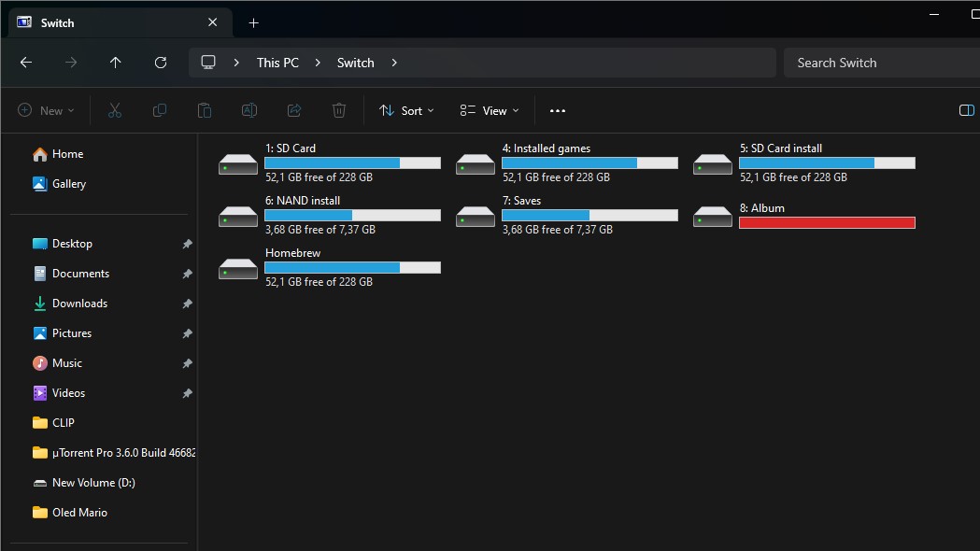Screen dimensions: 980x551
Task: Select the 8: Album red storage bar
Action: [827, 223]
